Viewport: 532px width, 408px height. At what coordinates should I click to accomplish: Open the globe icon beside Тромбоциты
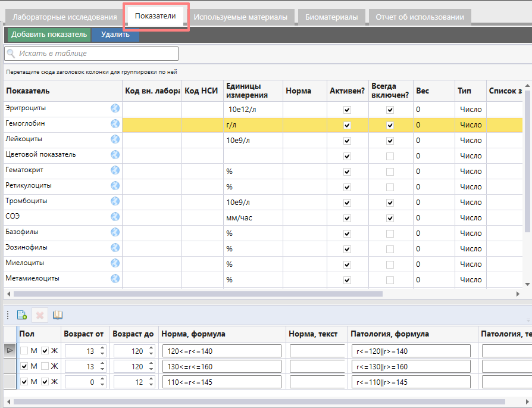click(115, 201)
